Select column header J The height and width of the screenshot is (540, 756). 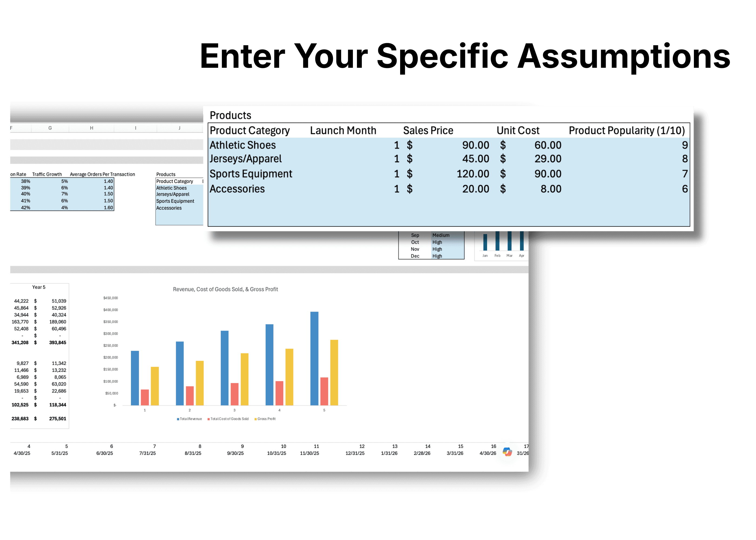pos(180,128)
